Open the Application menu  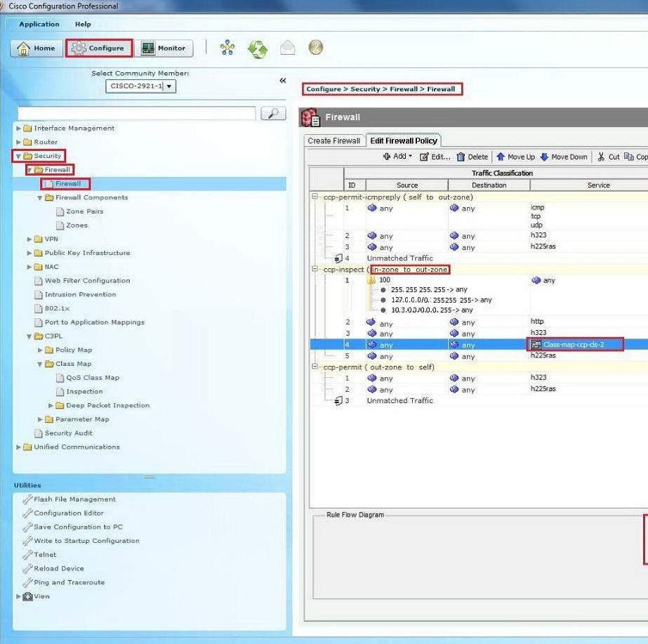click(x=39, y=25)
